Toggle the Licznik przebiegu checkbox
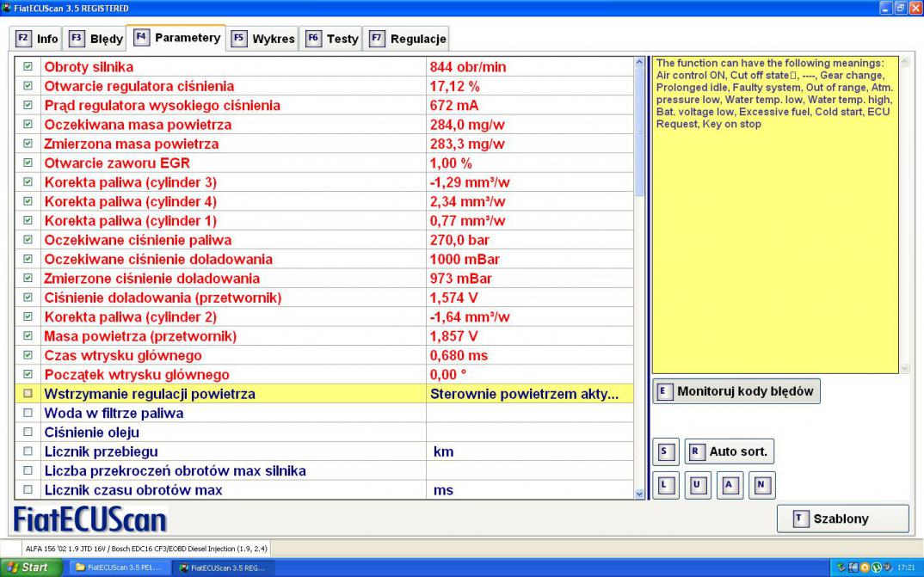 [x=28, y=451]
